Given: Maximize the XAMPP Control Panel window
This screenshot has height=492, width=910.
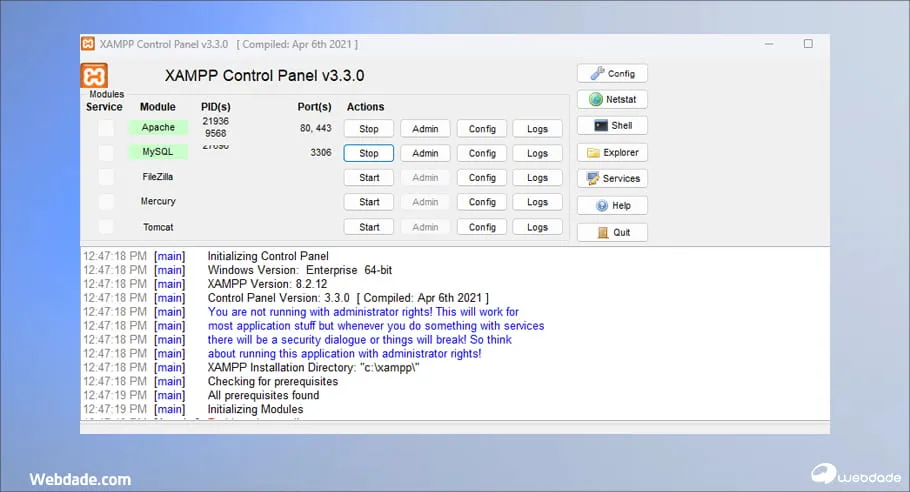Looking at the screenshot, I should pos(808,44).
